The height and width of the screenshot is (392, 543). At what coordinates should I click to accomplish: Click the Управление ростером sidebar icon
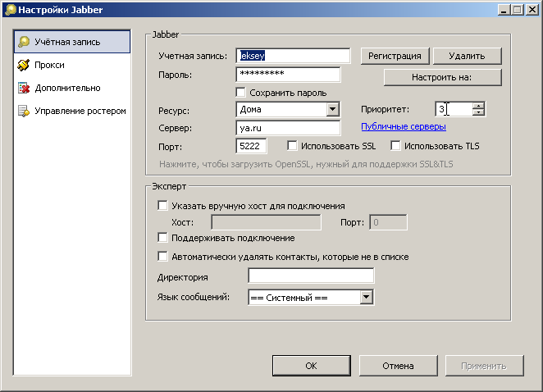tap(25, 111)
